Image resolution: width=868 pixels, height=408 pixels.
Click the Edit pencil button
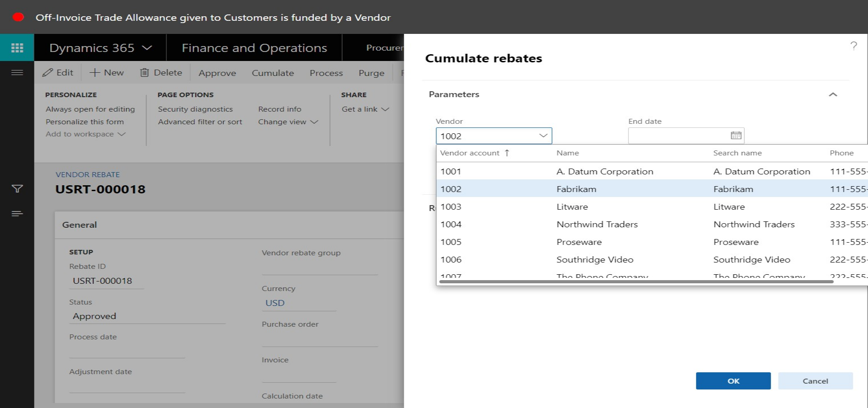click(x=58, y=73)
